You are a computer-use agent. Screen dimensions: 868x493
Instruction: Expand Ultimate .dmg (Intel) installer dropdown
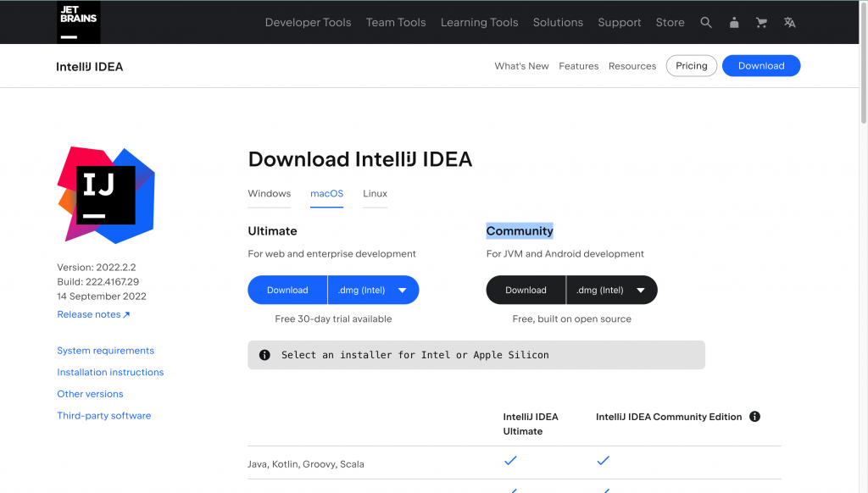(x=373, y=290)
